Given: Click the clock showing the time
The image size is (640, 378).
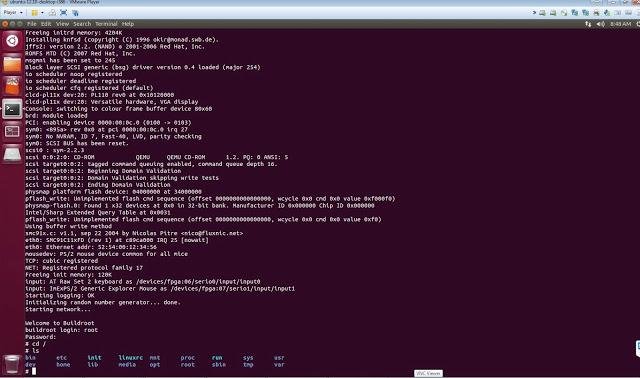Looking at the screenshot, I should 621,24.
